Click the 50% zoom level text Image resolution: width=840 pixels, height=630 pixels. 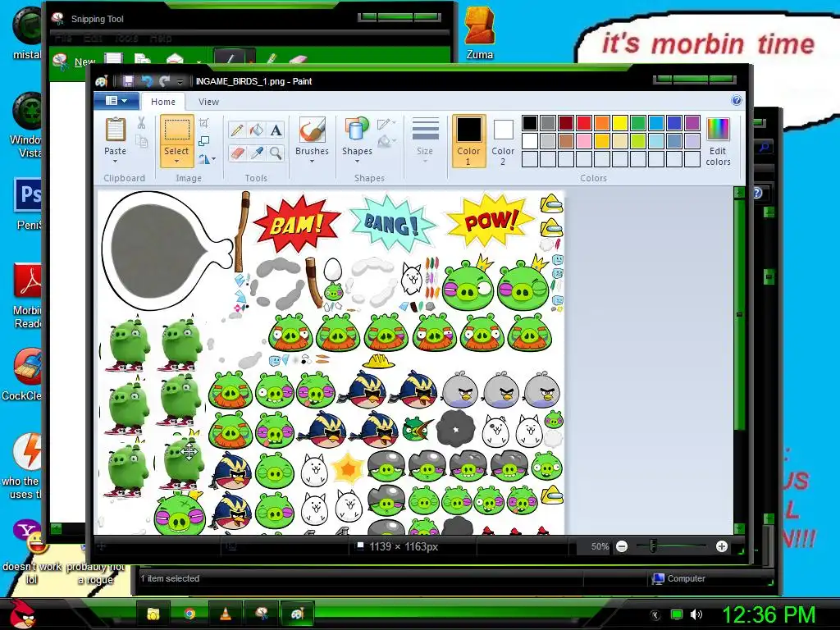click(600, 546)
